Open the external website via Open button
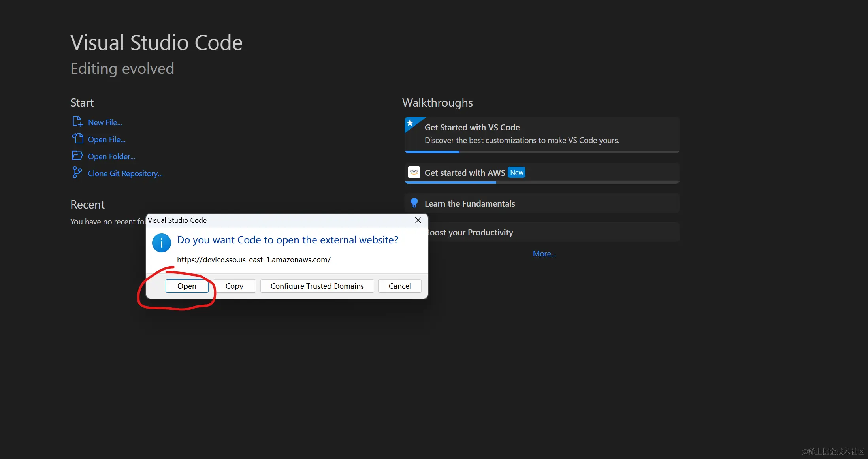 coord(187,286)
